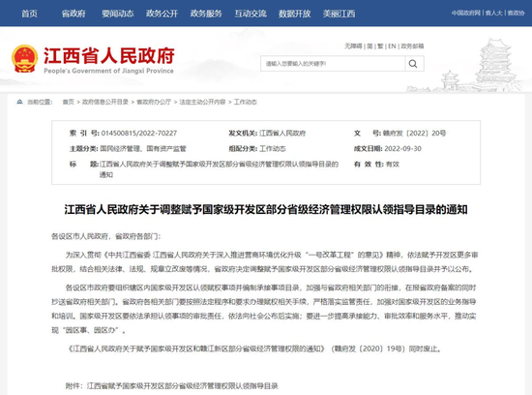Viewport: 532px width, 395px height.
Task: Follow the 省政协 top link
Action: [x=517, y=13]
